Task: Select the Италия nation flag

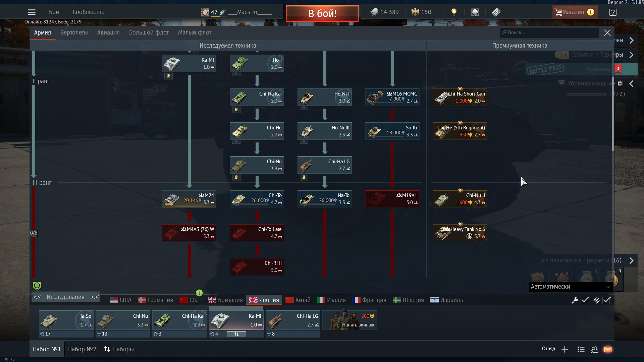Action: (x=331, y=300)
